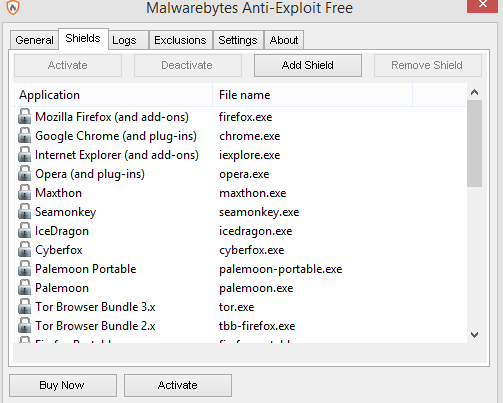
Task: Click the chrome.exe file name cell
Action: point(250,136)
